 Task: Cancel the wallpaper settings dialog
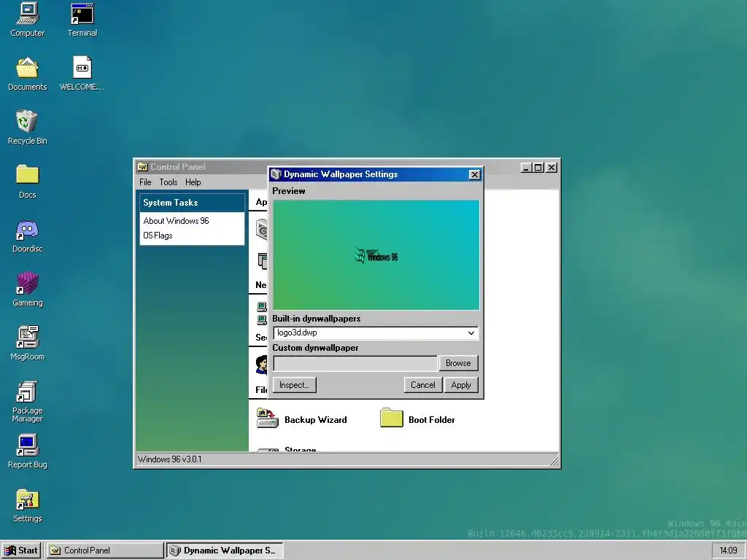pyautogui.click(x=423, y=385)
